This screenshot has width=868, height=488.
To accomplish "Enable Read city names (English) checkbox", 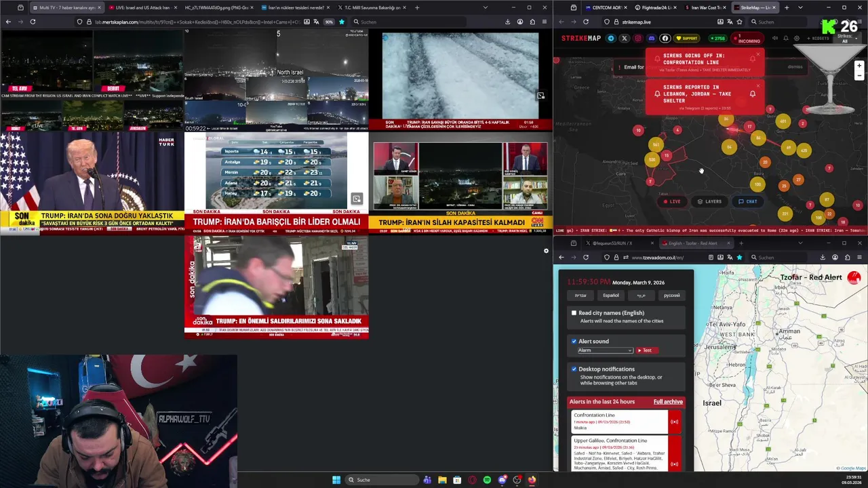I will click(x=574, y=313).
